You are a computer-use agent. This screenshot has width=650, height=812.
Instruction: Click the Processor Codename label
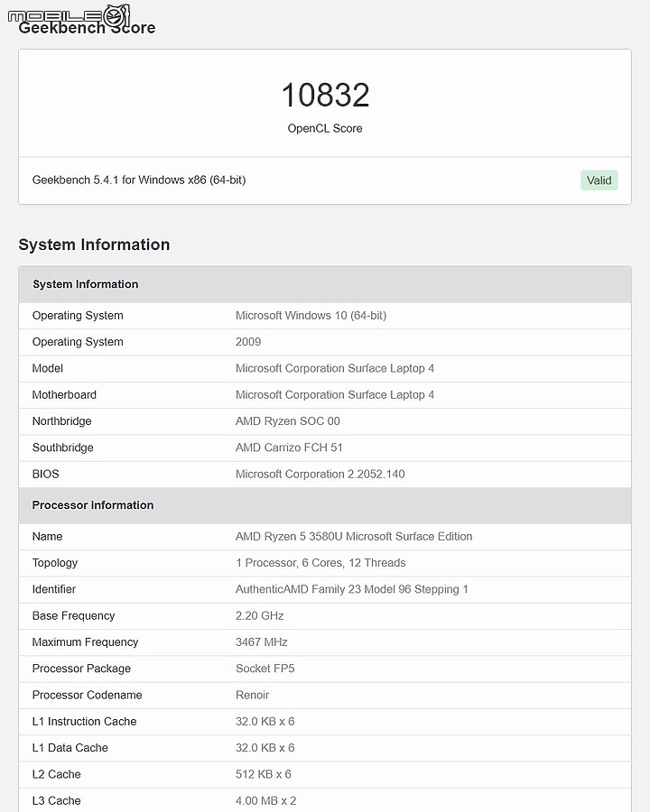tap(87, 695)
